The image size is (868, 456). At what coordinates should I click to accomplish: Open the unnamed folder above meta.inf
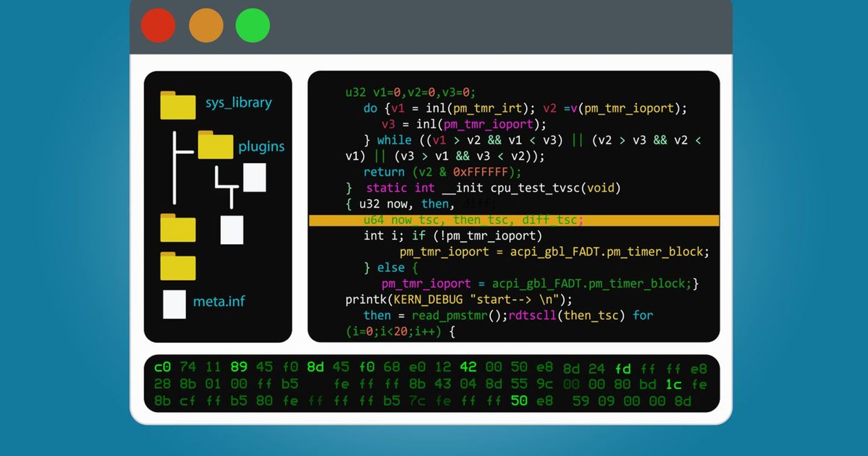[177, 266]
